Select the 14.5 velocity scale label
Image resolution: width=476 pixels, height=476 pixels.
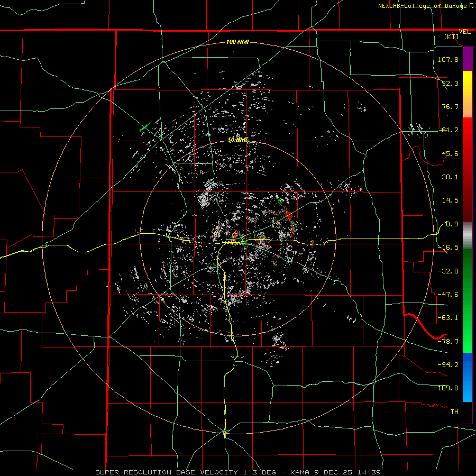[x=450, y=200]
